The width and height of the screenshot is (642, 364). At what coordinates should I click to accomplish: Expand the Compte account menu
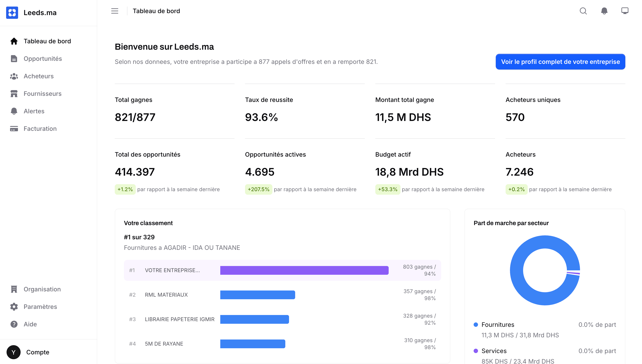[x=37, y=352]
